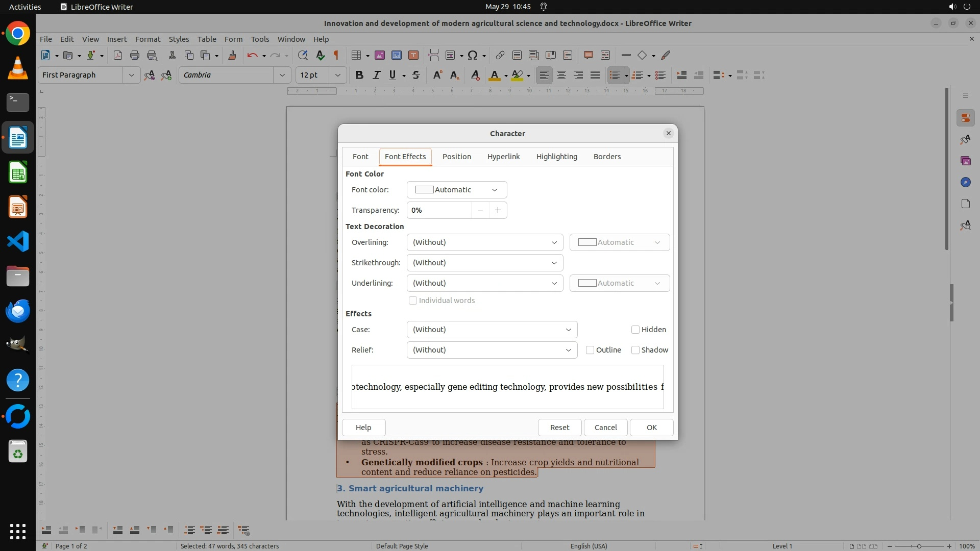Switch to the Position tab
The height and width of the screenshot is (551, 980).
coord(456,157)
